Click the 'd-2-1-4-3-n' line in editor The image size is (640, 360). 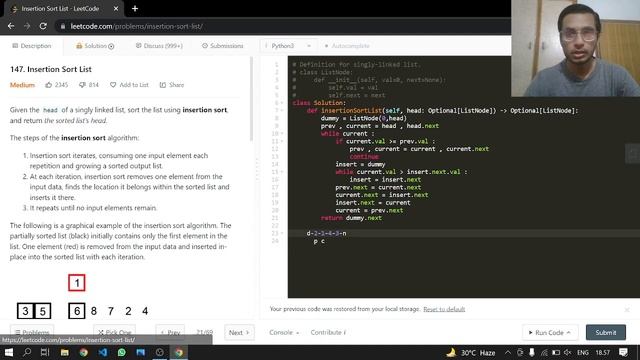326,233
